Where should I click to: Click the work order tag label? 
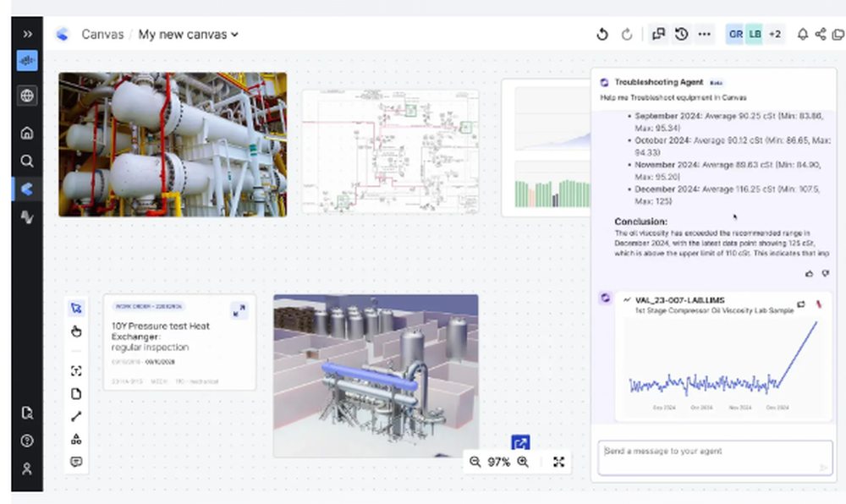[148, 306]
